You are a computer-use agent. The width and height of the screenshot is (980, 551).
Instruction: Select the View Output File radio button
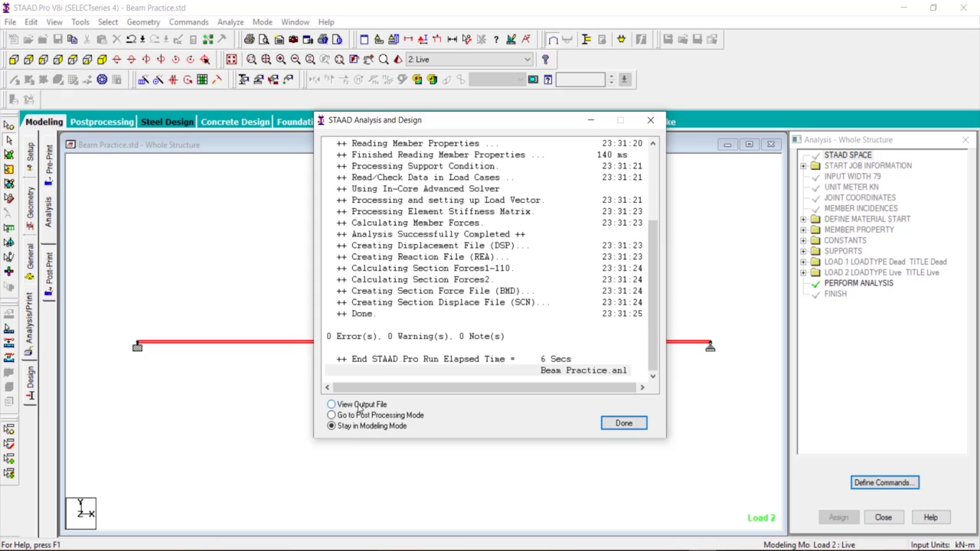332,404
